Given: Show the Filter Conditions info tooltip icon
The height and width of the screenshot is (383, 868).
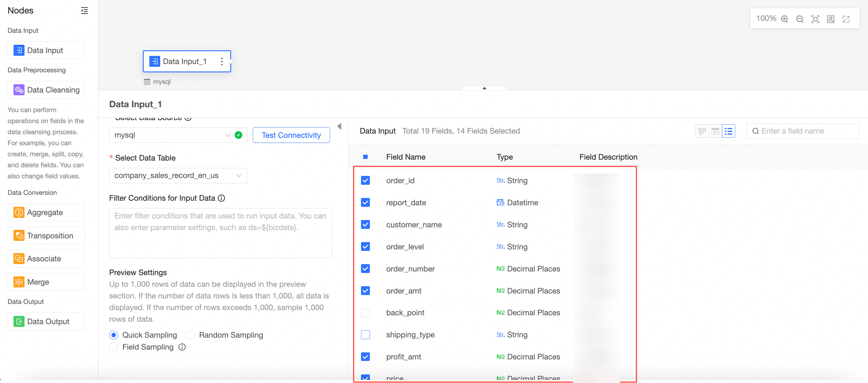Looking at the screenshot, I should (x=221, y=198).
